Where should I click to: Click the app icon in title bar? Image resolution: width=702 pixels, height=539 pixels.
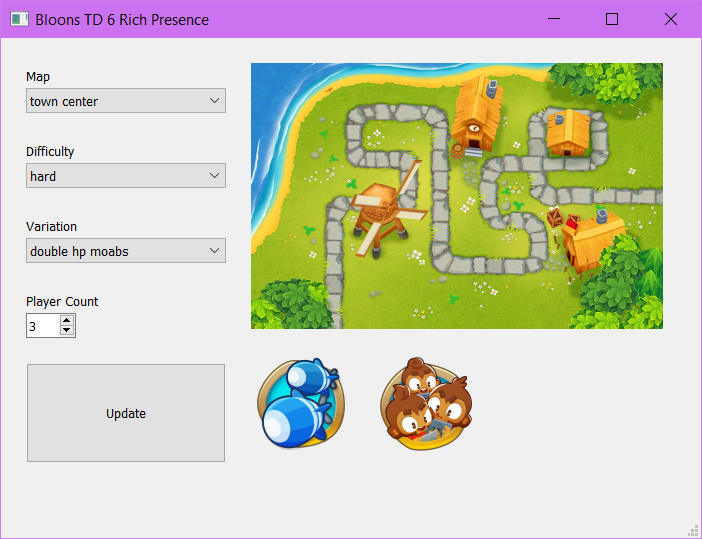pos(19,19)
